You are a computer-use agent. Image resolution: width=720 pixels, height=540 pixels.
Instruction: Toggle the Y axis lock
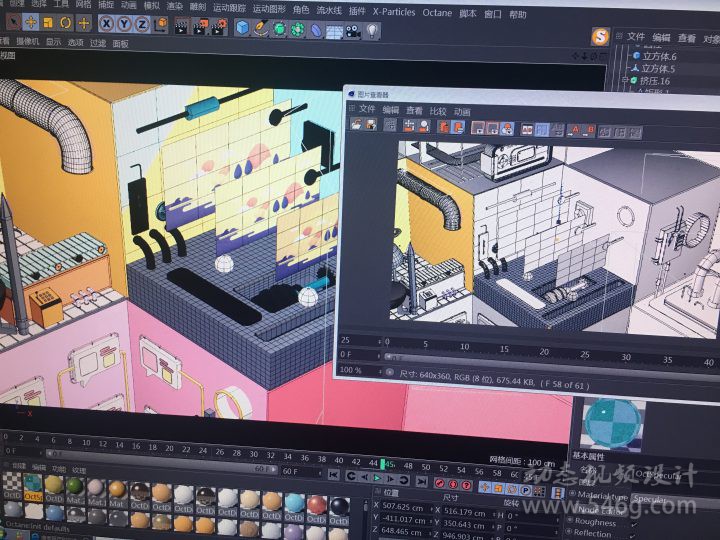[x=124, y=23]
